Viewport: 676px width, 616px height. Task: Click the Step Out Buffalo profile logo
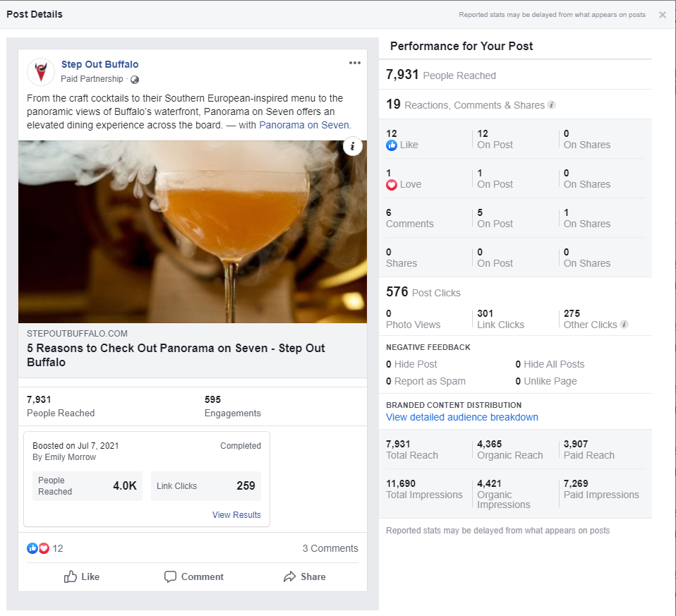tap(41, 71)
